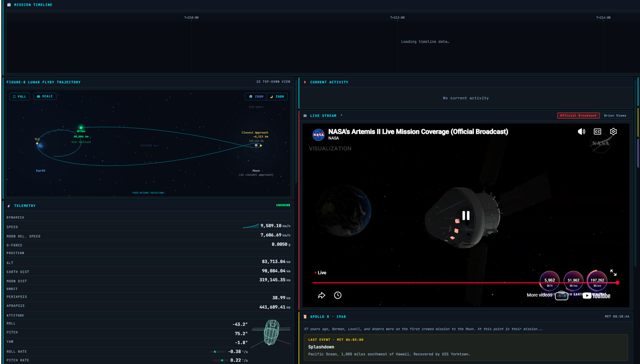Open YouTube player settings gear

pos(613,132)
